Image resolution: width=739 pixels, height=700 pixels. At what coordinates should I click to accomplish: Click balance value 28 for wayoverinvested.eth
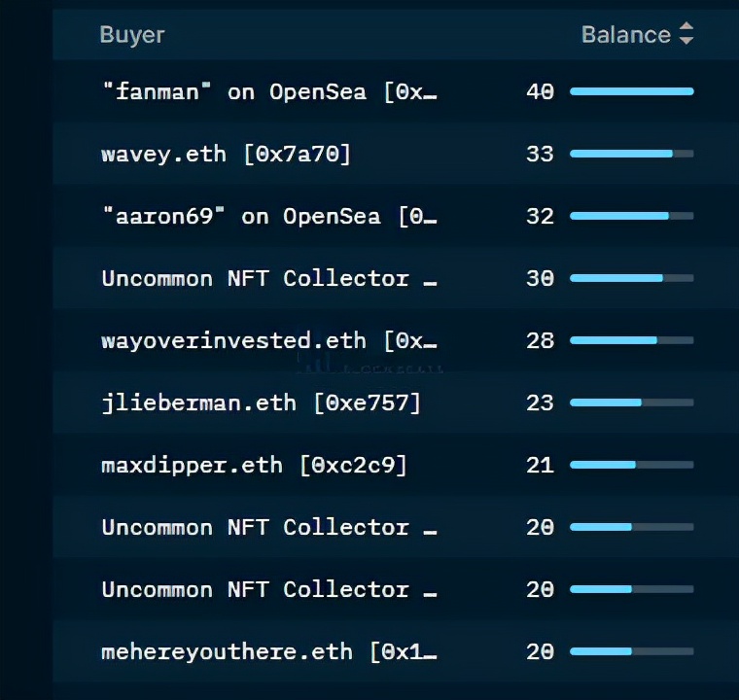tap(540, 340)
